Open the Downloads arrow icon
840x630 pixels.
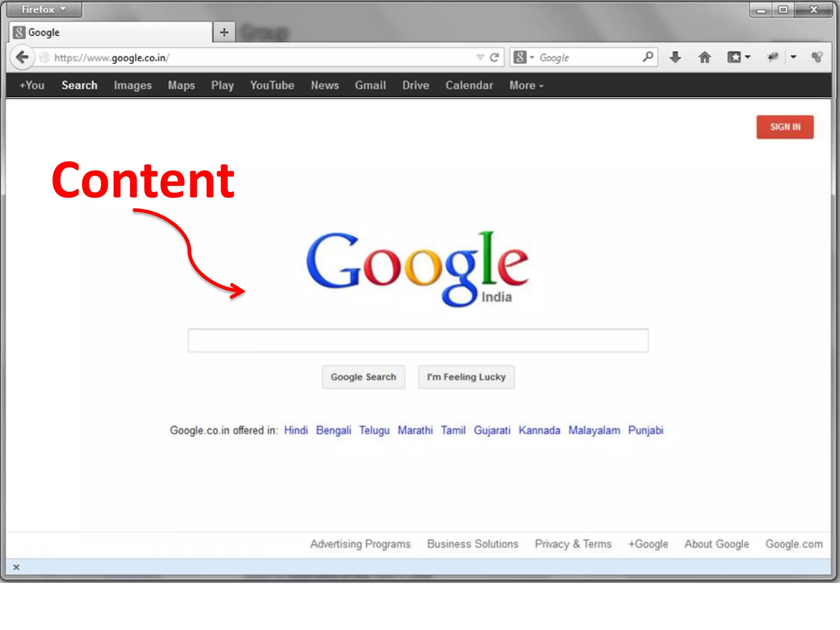(675, 57)
